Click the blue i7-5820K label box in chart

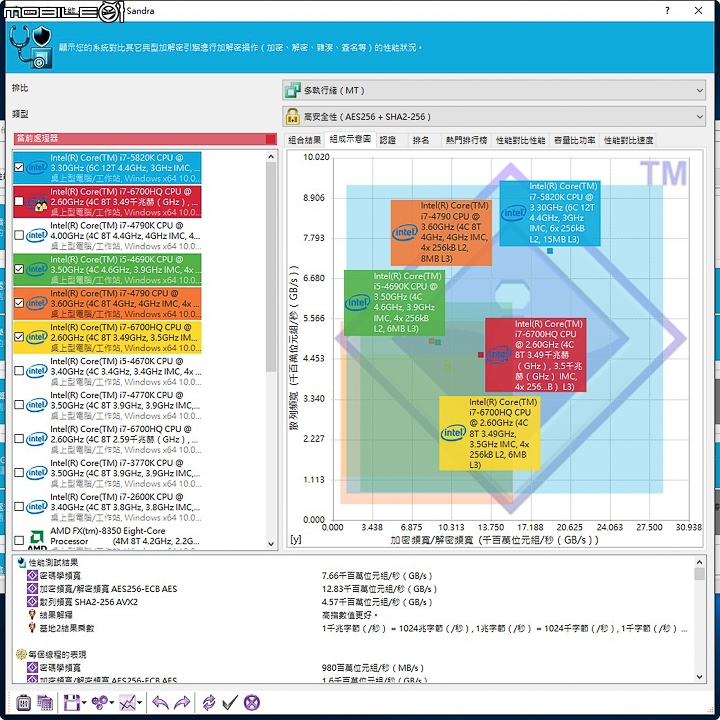(550, 213)
